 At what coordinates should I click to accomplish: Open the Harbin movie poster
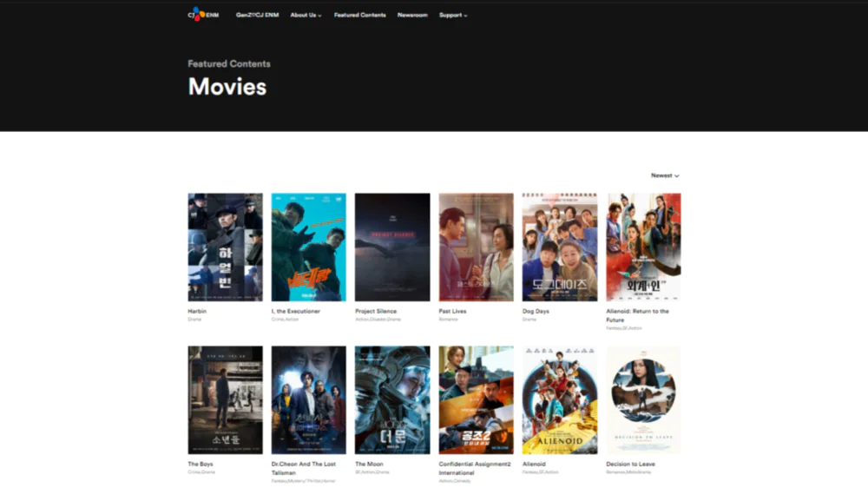(226, 247)
